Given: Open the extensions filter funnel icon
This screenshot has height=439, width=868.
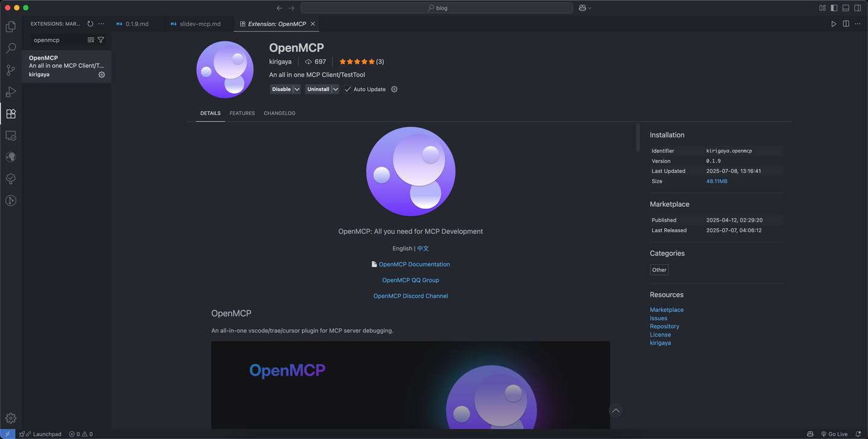Looking at the screenshot, I should (101, 40).
